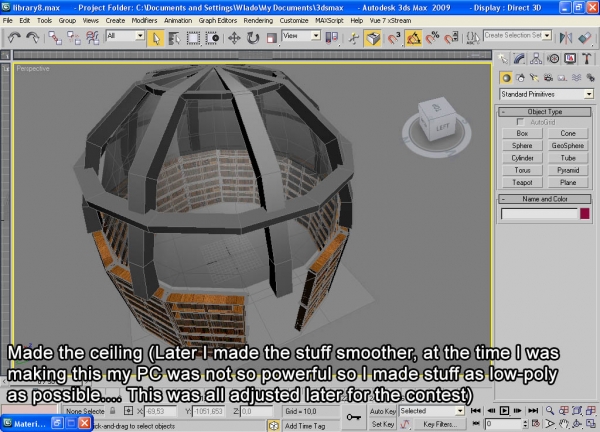Screen dimensions: 600x432
Task: Click the ViewCube LEFT face
Action: [x=443, y=128]
